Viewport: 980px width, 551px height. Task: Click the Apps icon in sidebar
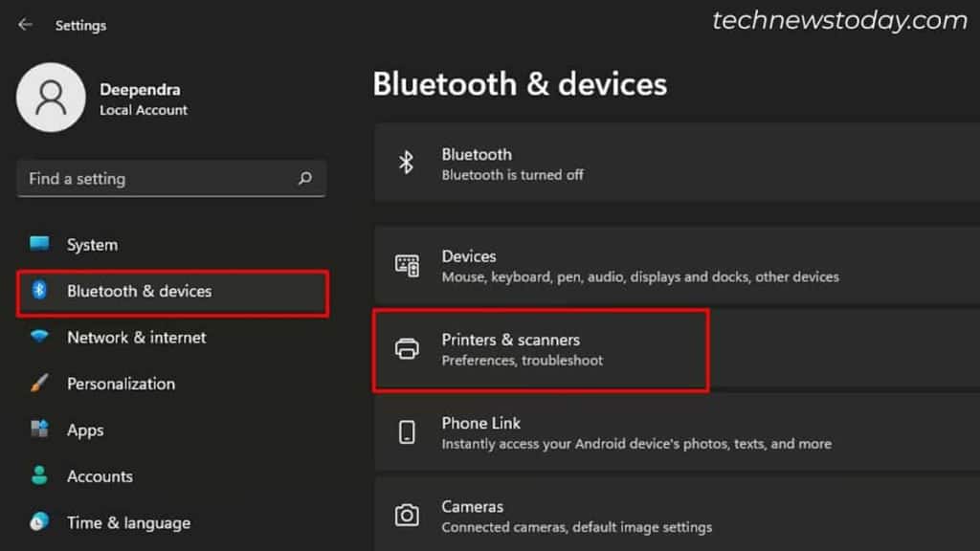point(40,430)
